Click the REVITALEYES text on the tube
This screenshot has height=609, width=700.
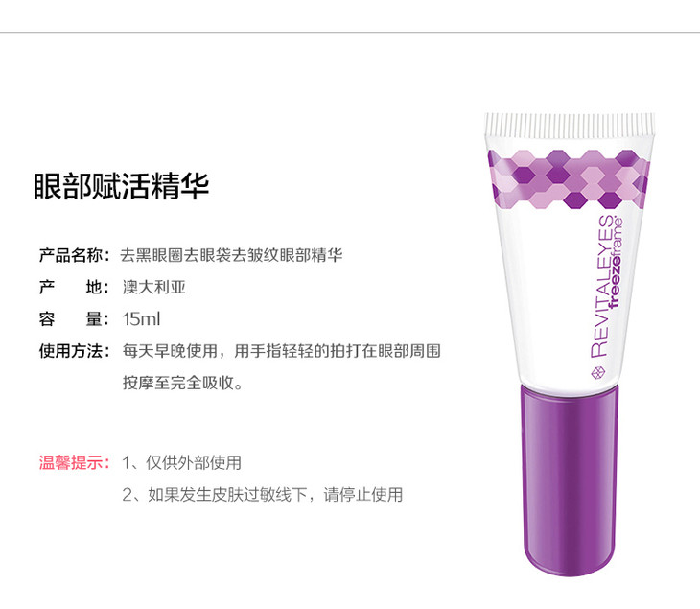(601, 286)
